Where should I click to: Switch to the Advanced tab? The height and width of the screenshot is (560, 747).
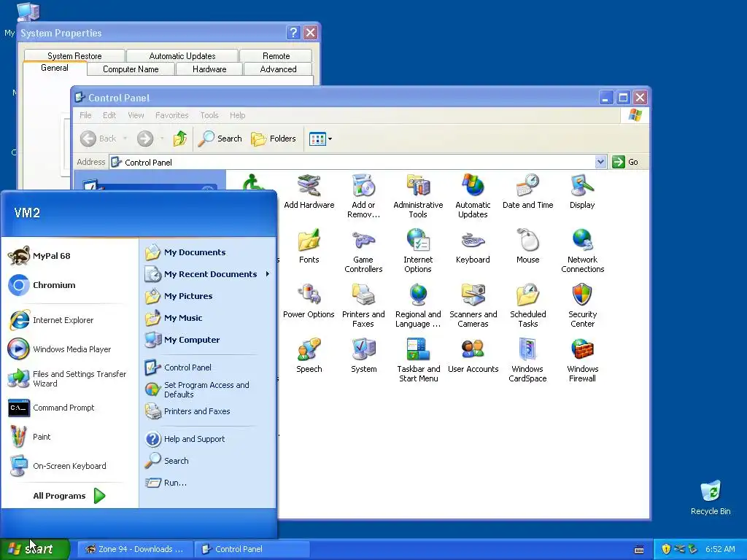(x=278, y=69)
